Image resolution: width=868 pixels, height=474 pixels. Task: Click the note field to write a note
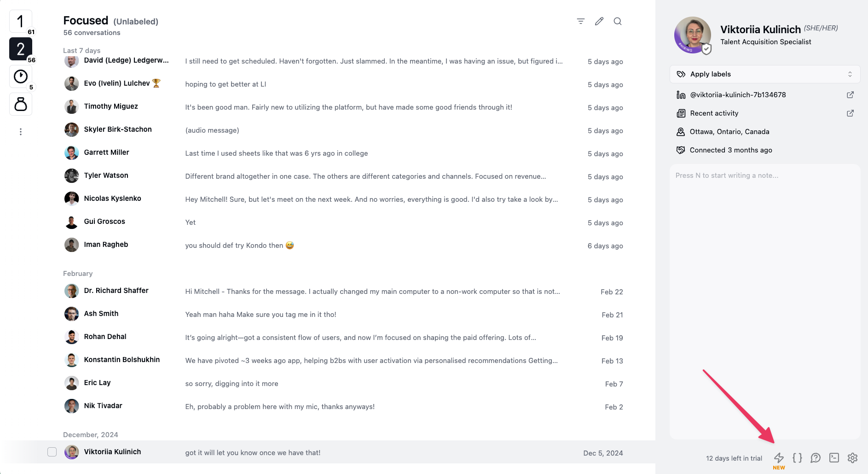[765, 302]
